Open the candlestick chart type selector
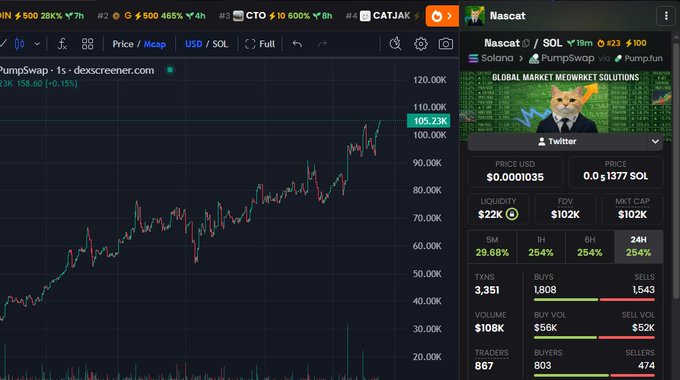 [20, 44]
